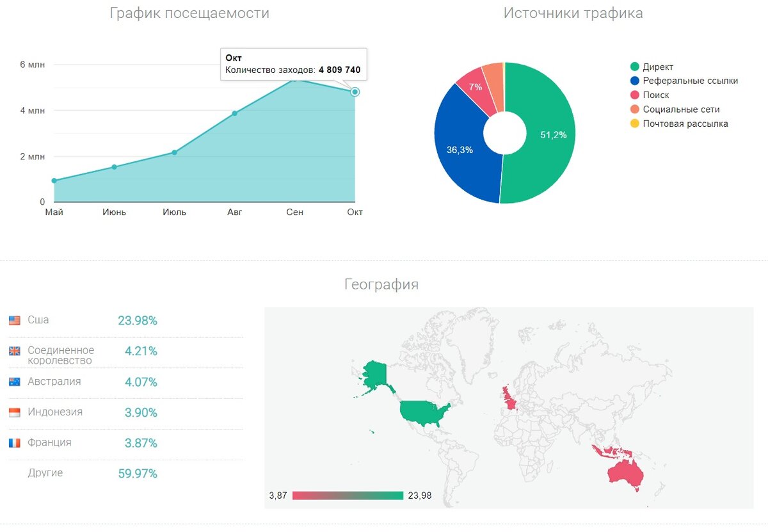The image size is (768, 532).
Task: Click the 3.87% value
Action: point(141,444)
